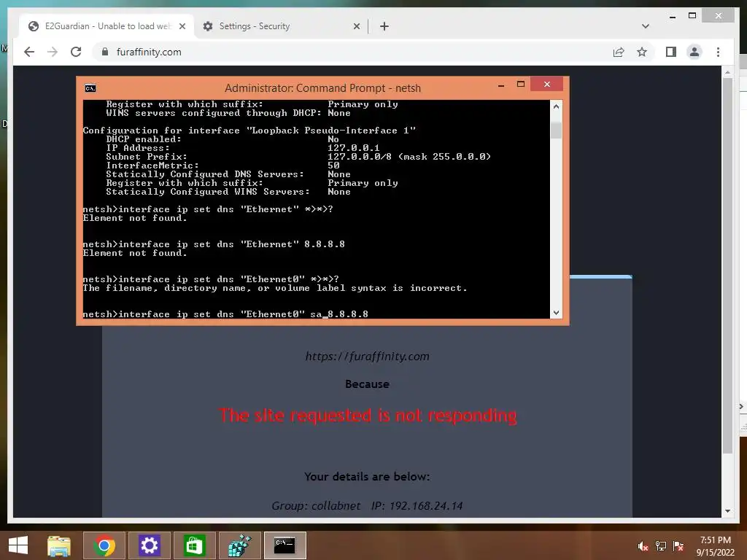The width and height of the screenshot is (747, 560).
Task: Expand the Chrome tab search dropdown
Action: [646, 26]
